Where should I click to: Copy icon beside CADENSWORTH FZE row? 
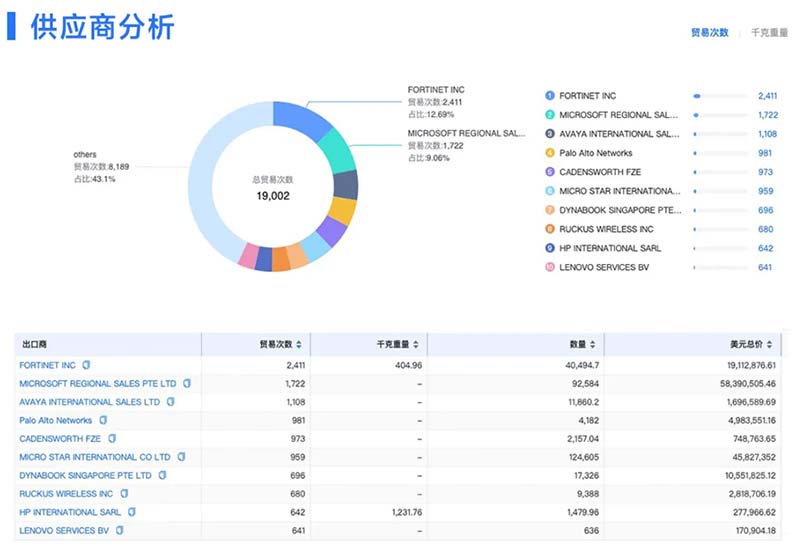coord(112,439)
